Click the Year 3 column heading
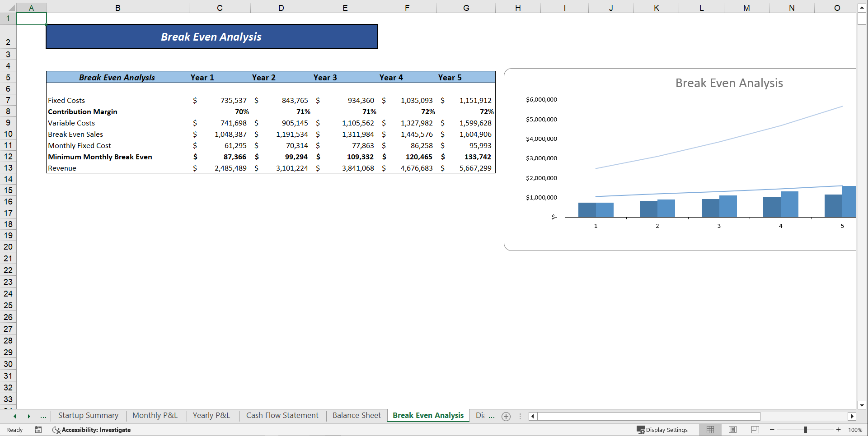868x436 pixels. point(325,78)
